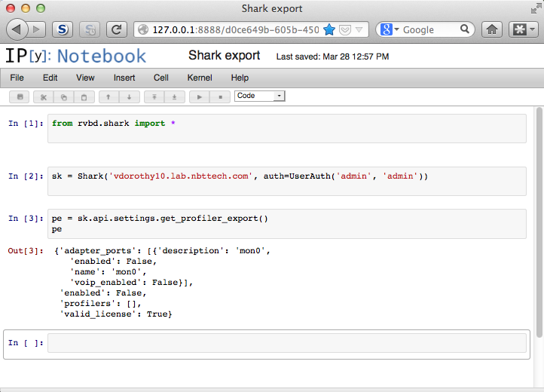Click into cell 3 get_profiler_export code
The height and width of the screenshot is (392, 544).
point(287,224)
